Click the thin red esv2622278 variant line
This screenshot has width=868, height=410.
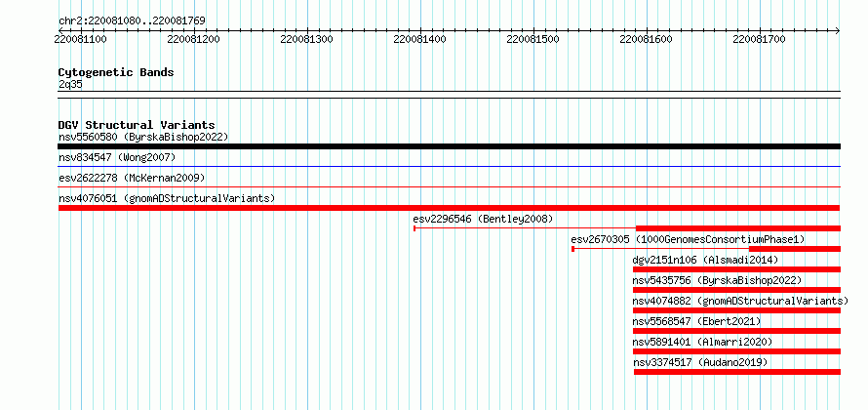click(x=449, y=186)
